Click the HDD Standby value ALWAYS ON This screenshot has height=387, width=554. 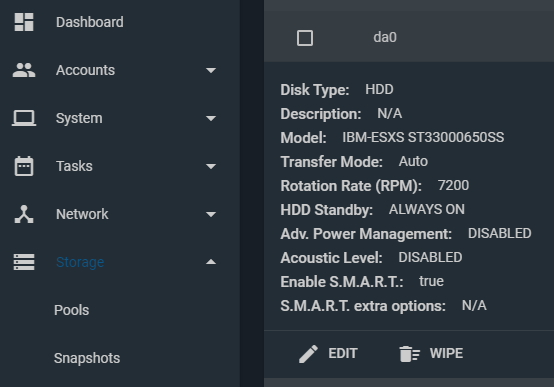427,209
